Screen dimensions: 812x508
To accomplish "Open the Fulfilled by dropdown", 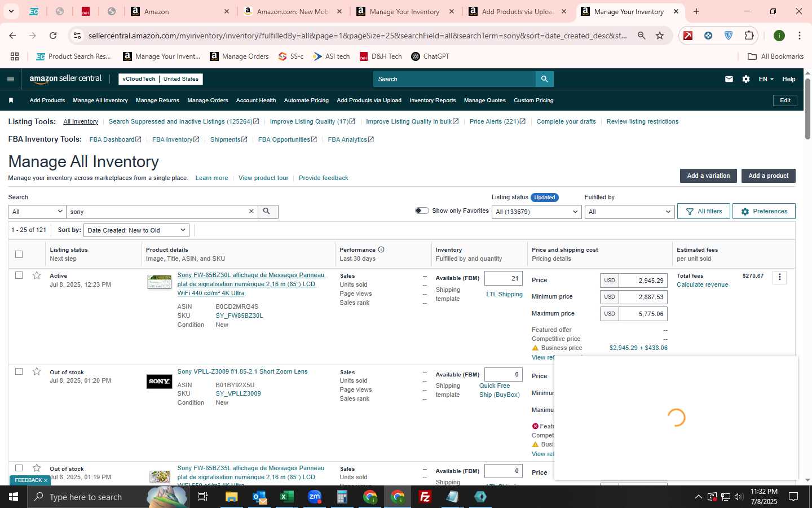I will [629, 212].
